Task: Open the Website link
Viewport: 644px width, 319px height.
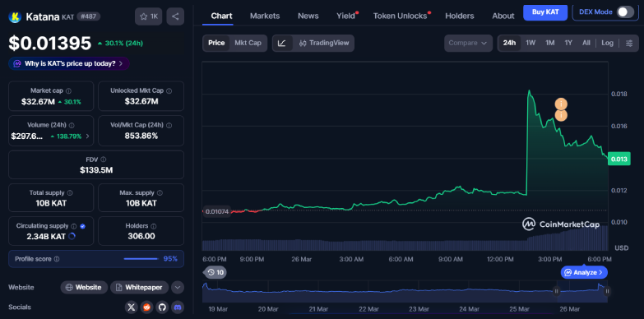Action: coord(84,288)
